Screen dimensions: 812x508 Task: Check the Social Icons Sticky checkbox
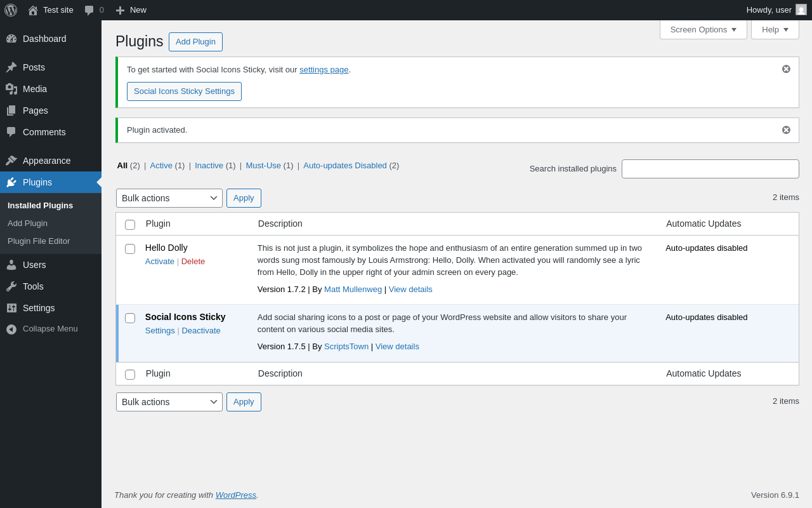[x=130, y=318]
